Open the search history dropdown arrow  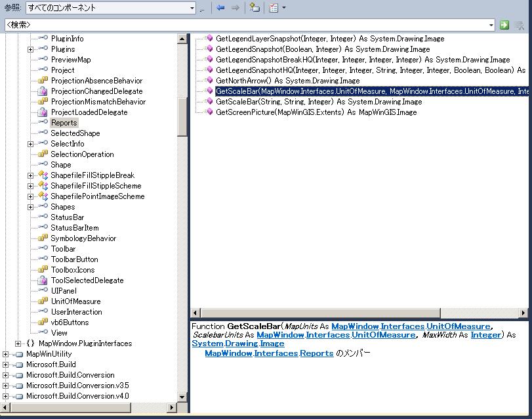coord(491,25)
